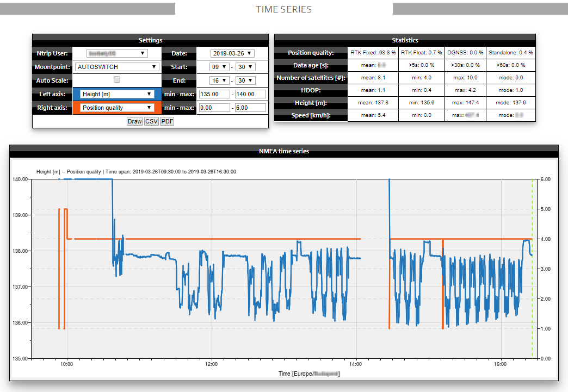Open the Start hour dropdown
This screenshot has height=392, width=568.
point(219,67)
